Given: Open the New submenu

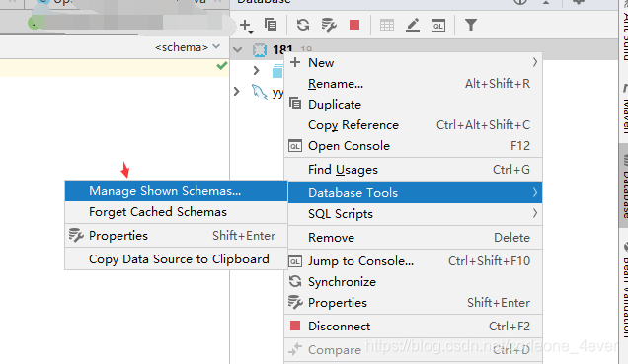Looking at the screenshot, I should point(413,63).
